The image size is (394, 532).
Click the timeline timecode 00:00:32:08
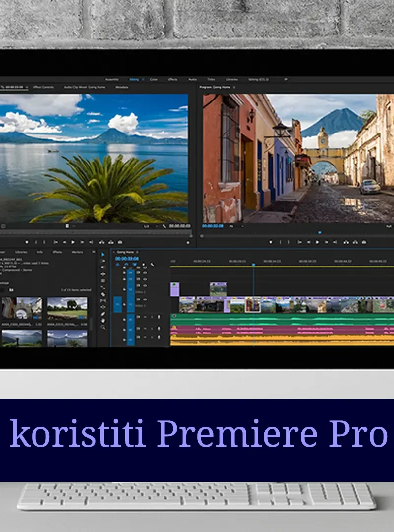coord(127,259)
